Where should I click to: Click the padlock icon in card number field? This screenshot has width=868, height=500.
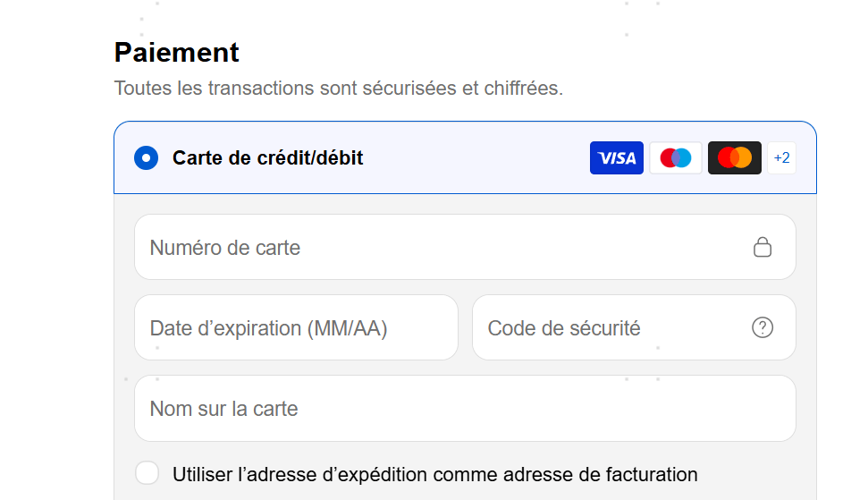(763, 247)
